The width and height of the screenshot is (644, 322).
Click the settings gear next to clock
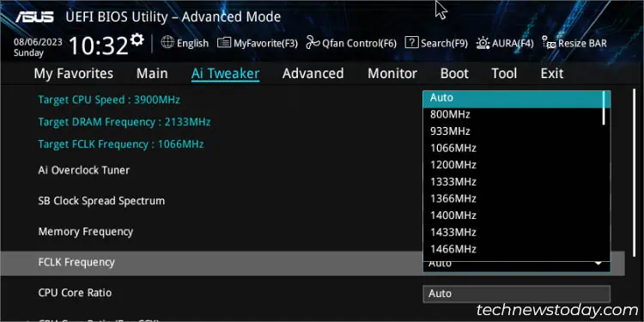137,39
